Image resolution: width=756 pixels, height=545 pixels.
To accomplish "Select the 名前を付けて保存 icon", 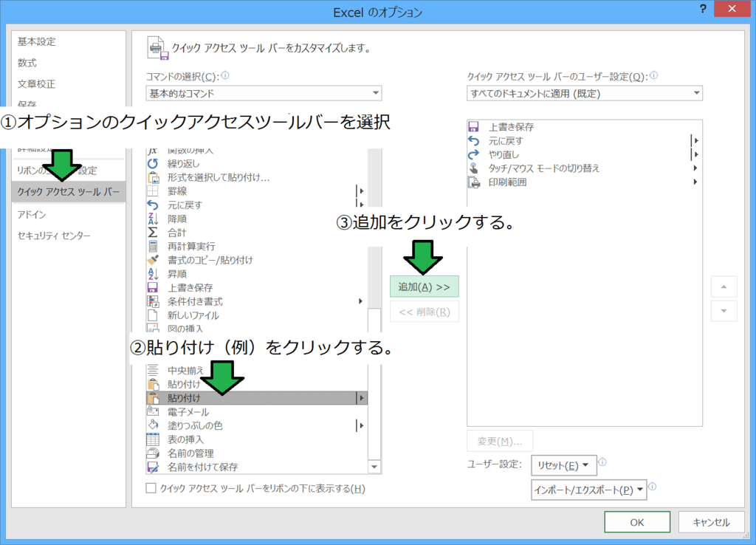I will click(153, 467).
